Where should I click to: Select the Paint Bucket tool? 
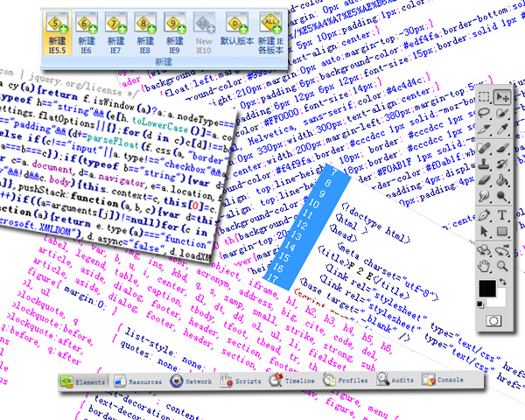coord(502,180)
